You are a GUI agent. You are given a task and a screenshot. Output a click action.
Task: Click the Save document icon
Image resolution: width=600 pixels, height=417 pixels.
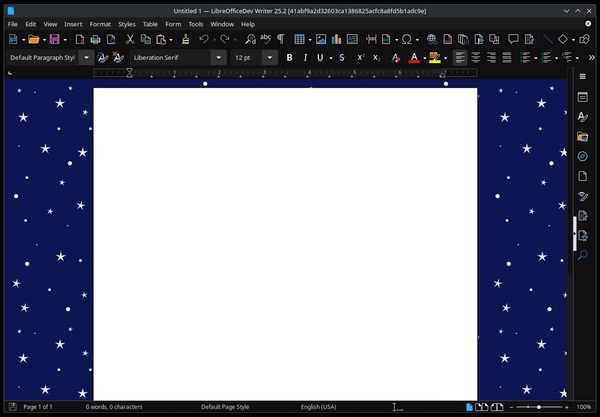53,39
